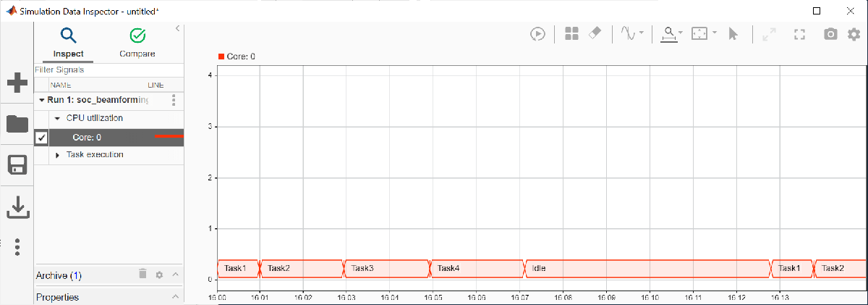Open the dropdown arrow beside the fit-to-view icon
This screenshot has width=868, height=305.
[714, 33]
